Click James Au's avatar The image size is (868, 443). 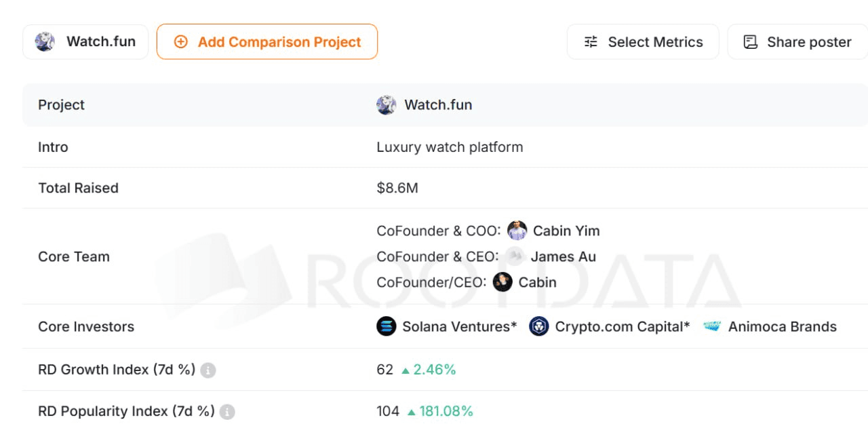[515, 256]
